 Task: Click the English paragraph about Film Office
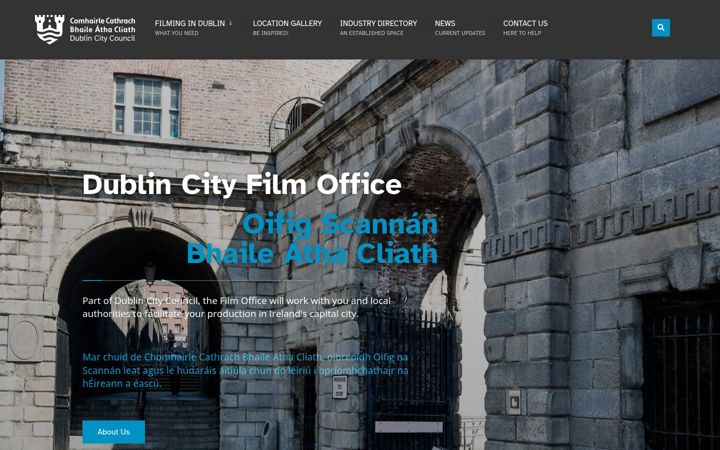tap(236, 307)
